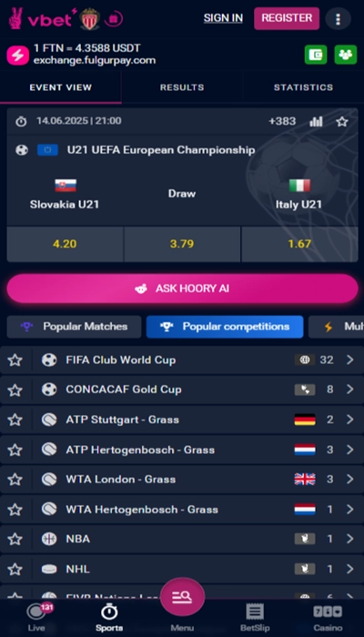Open the Casino icon
The width and height of the screenshot is (364, 637).
(x=328, y=617)
